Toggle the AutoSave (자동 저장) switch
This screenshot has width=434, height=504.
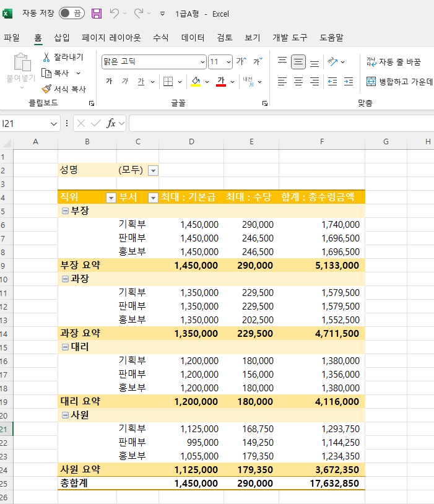click(x=72, y=13)
